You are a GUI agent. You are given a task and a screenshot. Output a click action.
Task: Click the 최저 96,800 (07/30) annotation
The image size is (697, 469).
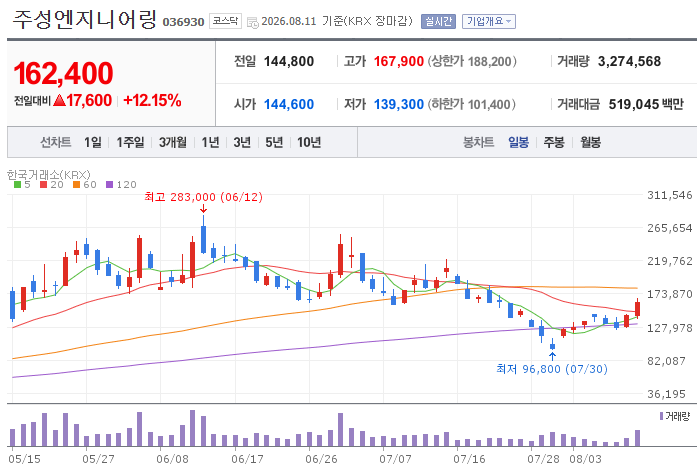click(x=552, y=369)
